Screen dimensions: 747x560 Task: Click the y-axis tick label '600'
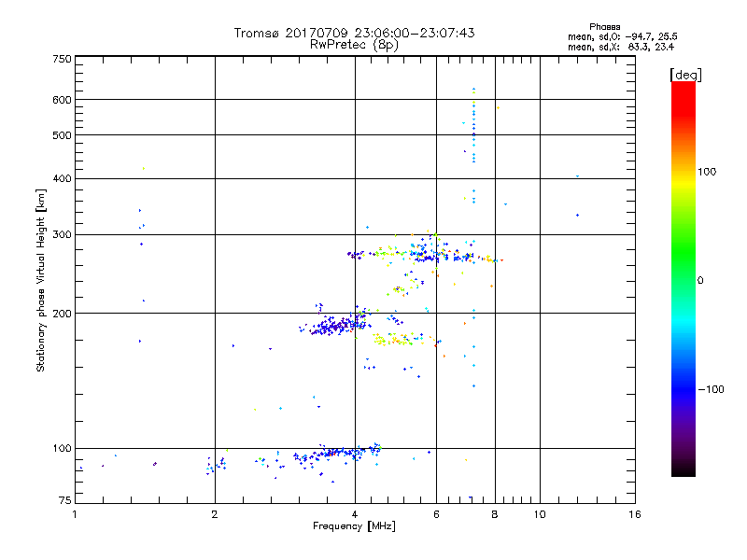[62, 100]
